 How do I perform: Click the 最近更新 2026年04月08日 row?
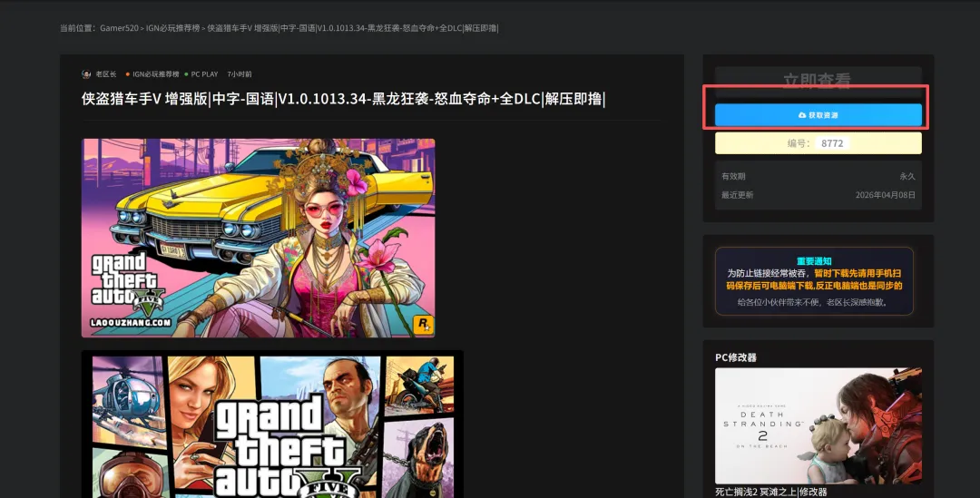click(x=818, y=195)
